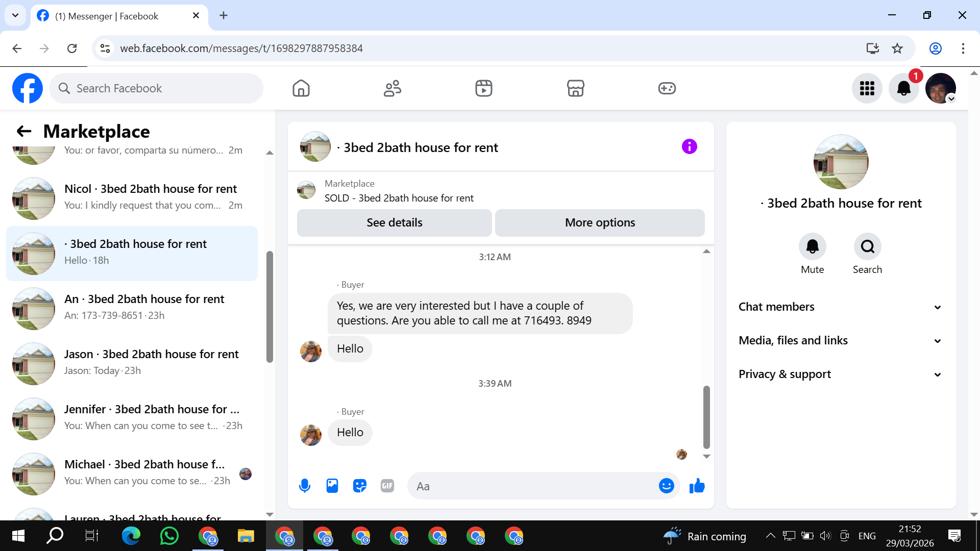Expand Chat members section

point(841,307)
